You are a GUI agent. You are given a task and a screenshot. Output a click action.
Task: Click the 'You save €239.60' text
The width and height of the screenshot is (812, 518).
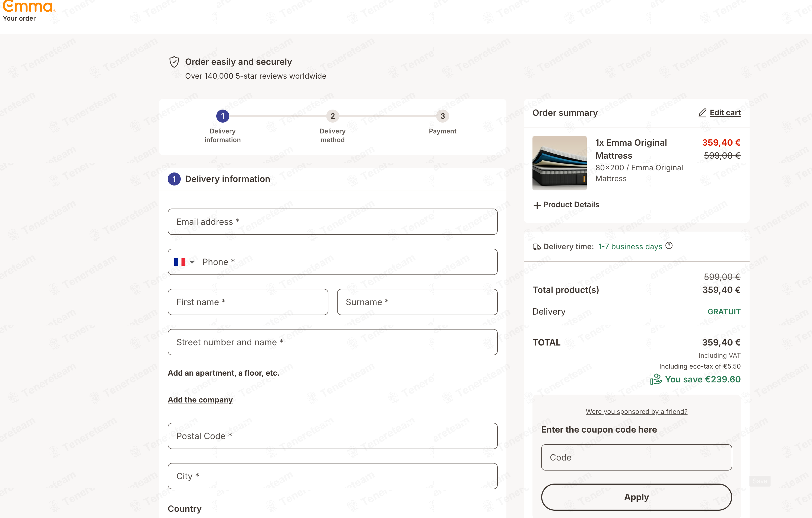[703, 379]
